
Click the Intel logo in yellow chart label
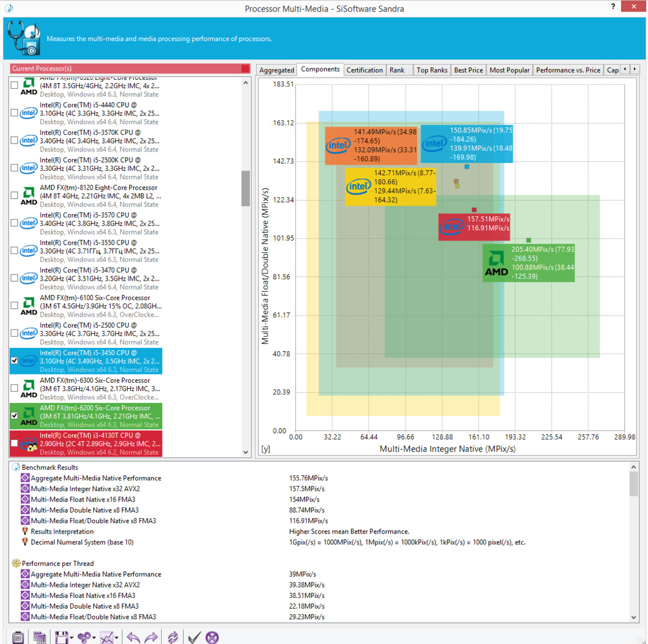pos(358,186)
